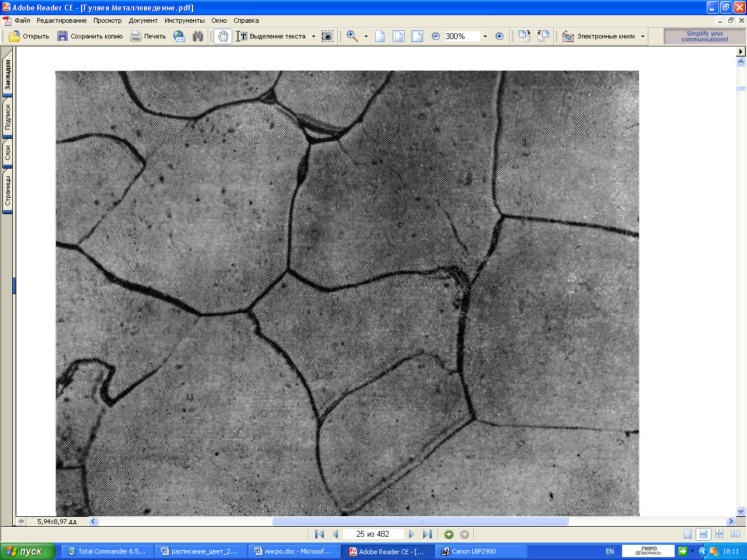Open the Файл menu
This screenshot has height=560, width=747.
(22, 20)
